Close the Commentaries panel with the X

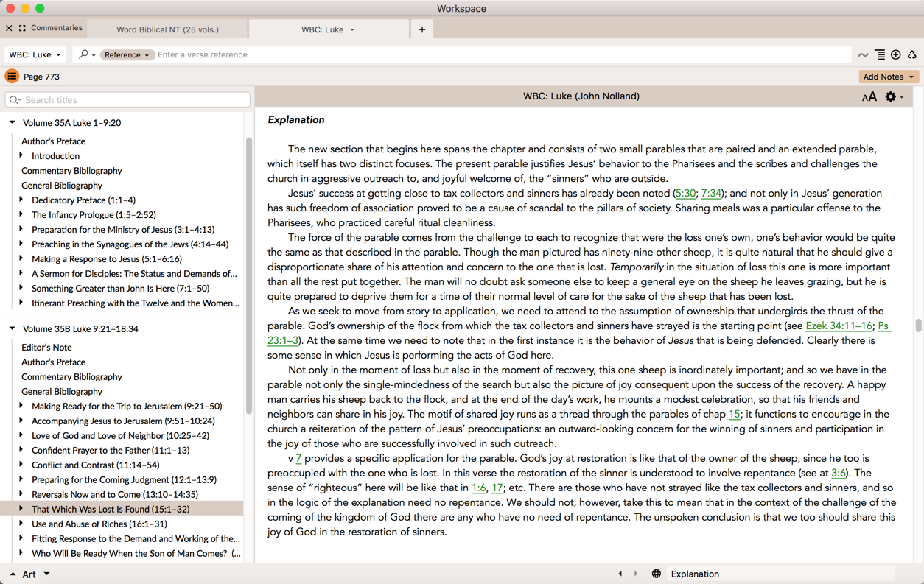click(9, 28)
